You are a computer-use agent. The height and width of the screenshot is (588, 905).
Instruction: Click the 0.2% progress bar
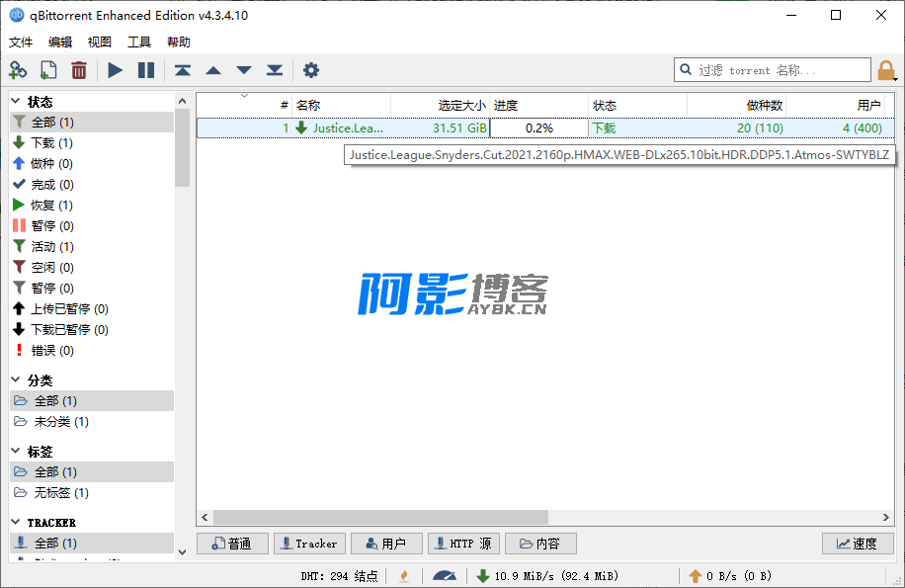click(x=539, y=128)
